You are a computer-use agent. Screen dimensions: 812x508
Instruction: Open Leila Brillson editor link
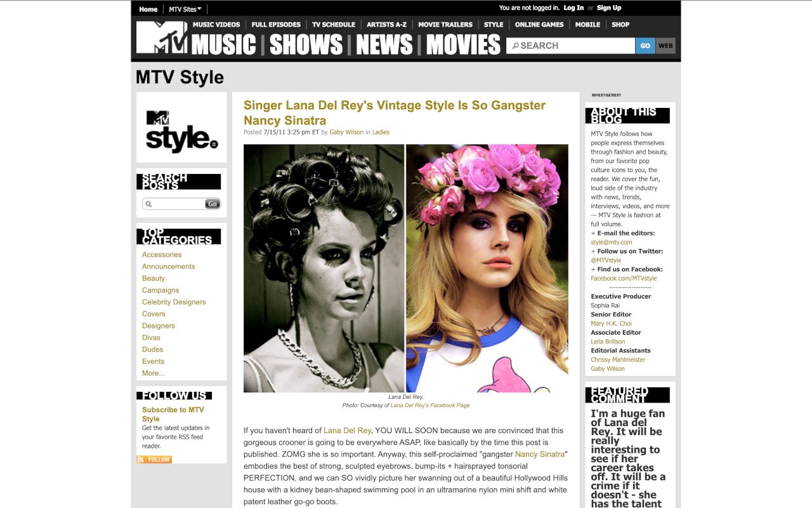tap(608, 342)
